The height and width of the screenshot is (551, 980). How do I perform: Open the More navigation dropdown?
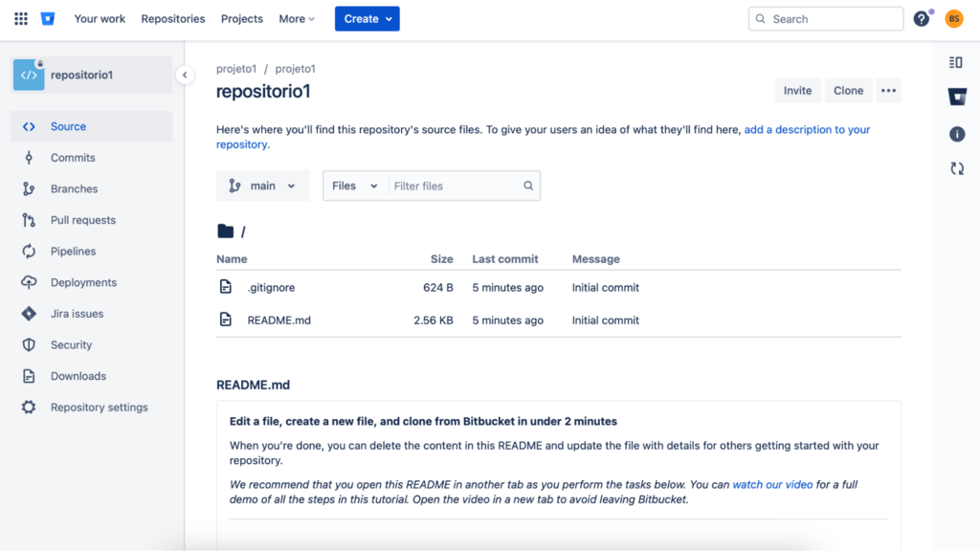click(x=295, y=18)
